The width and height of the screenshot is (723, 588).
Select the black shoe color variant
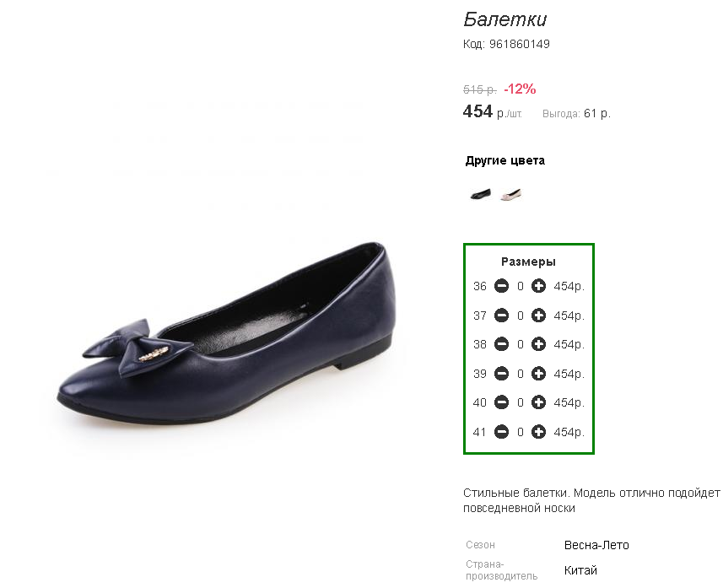click(x=481, y=194)
